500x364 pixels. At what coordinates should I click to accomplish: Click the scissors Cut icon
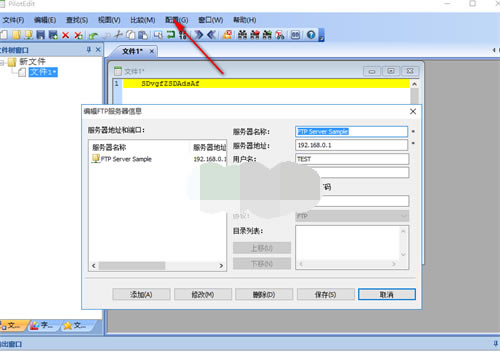pos(118,35)
